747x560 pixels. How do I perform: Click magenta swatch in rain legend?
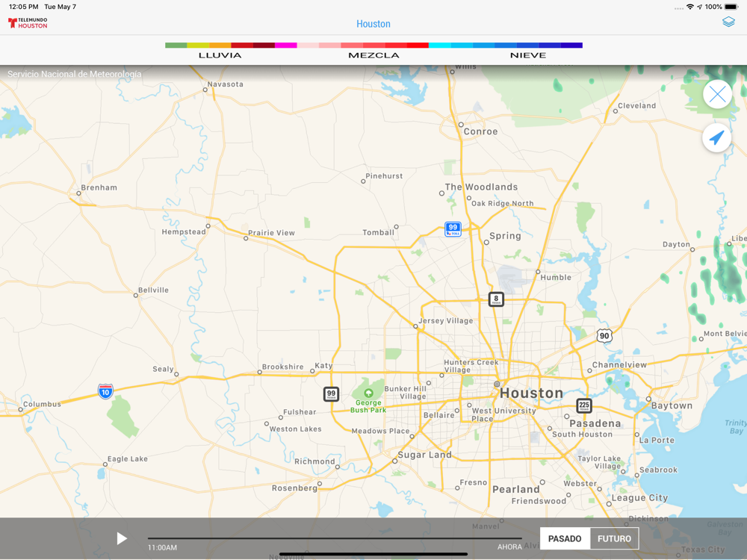click(x=286, y=46)
